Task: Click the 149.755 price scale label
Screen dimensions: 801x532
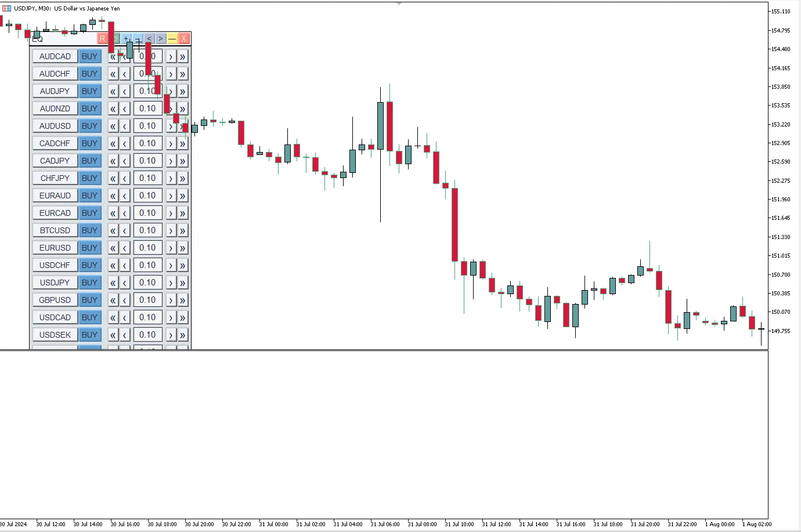Action: [x=781, y=331]
